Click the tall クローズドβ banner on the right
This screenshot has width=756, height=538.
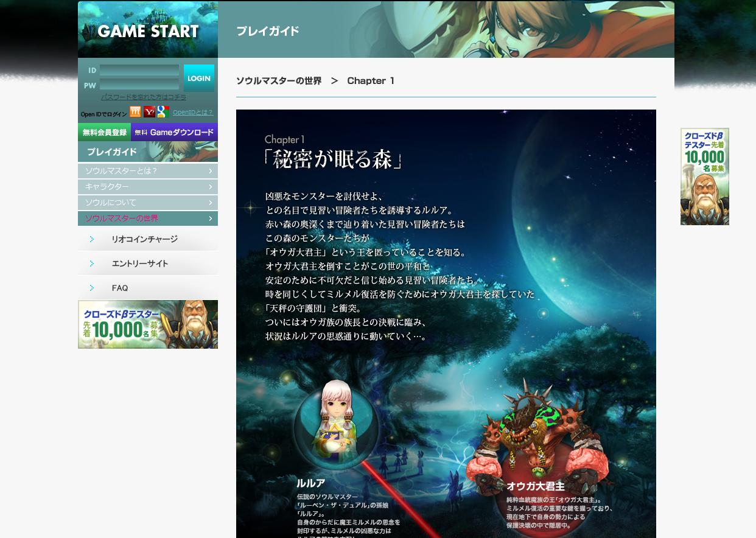tap(705, 176)
